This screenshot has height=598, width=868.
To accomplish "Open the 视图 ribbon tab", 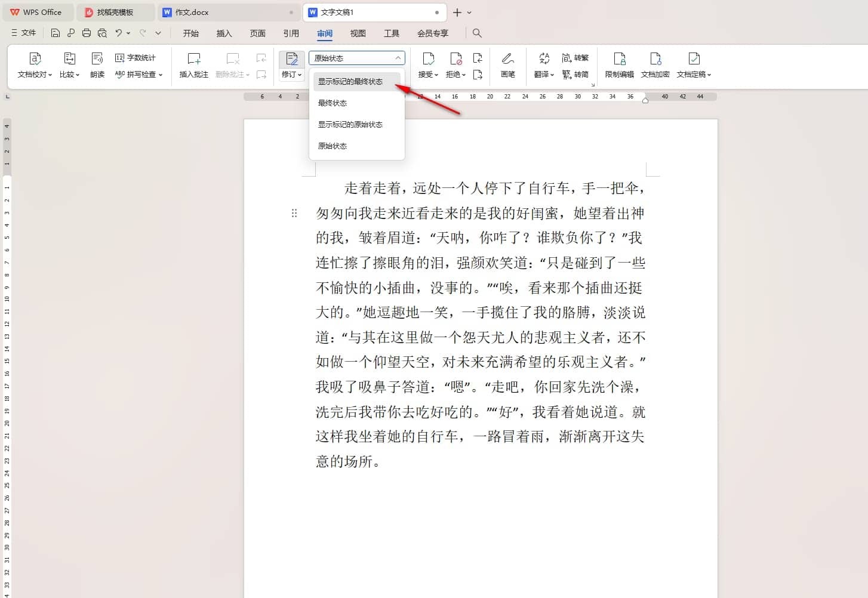I will point(358,33).
